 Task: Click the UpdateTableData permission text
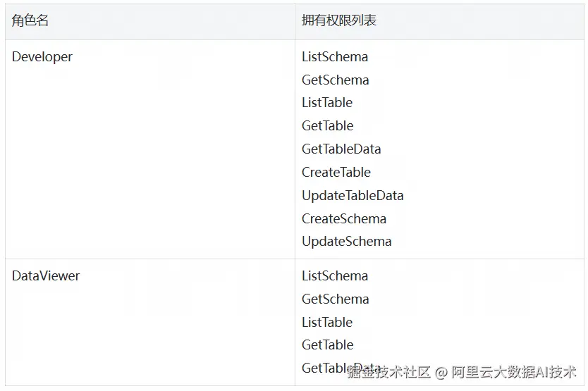tap(353, 196)
